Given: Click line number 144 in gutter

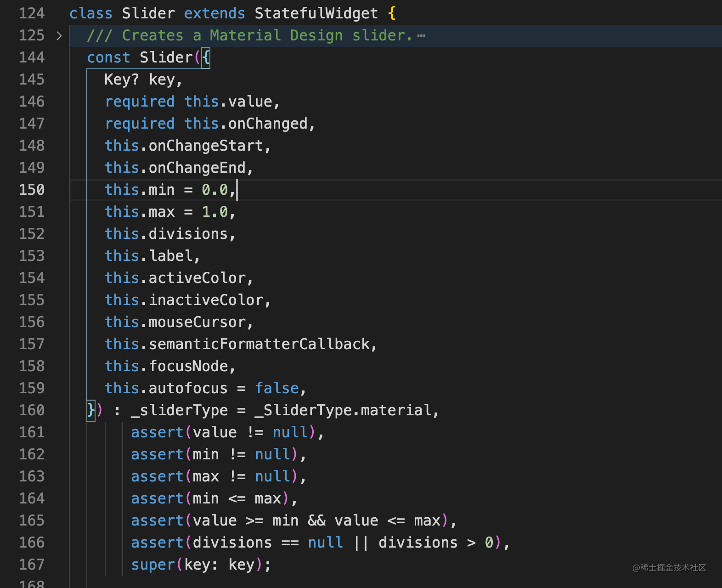Looking at the screenshot, I should point(32,57).
